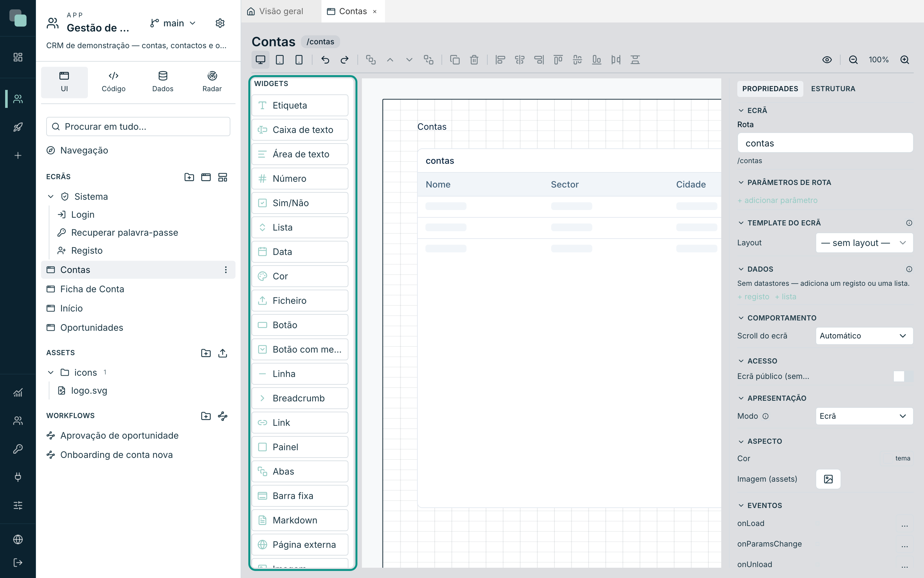Image resolution: width=924 pixels, height=578 pixels.
Task: Open Contas screen three-dot menu
Action: pyautogui.click(x=226, y=270)
